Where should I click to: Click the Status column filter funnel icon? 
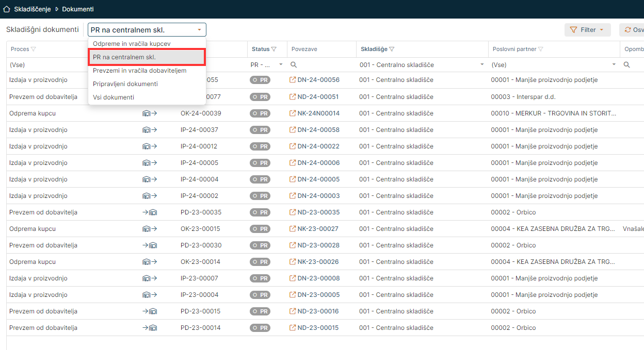click(x=274, y=49)
